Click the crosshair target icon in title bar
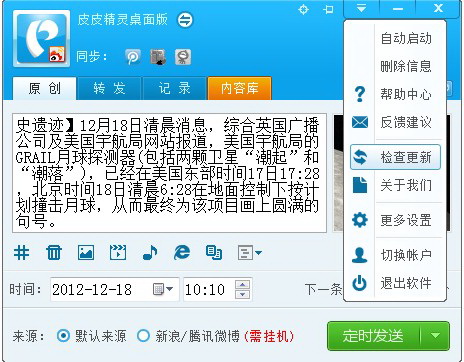464x362 pixels. point(303,9)
